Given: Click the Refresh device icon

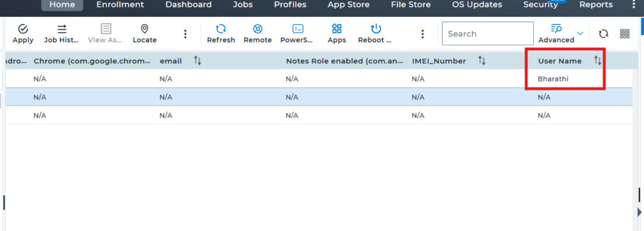Looking at the screenshot, I should [x=221, y=29].
